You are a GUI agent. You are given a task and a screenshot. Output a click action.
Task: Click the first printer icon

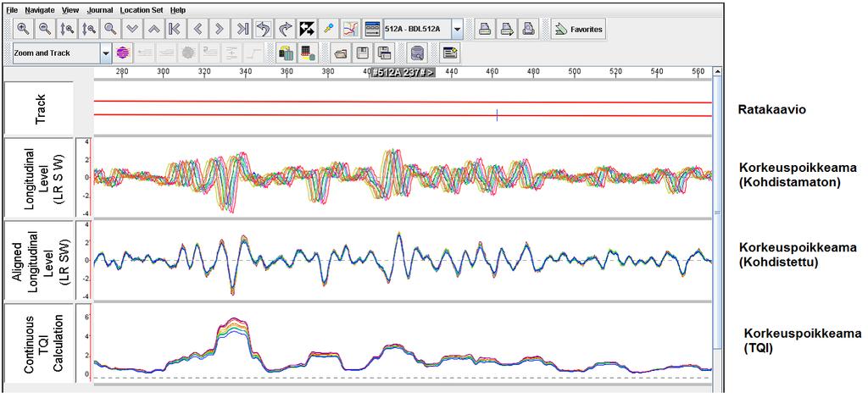click(x=485, y=29)
